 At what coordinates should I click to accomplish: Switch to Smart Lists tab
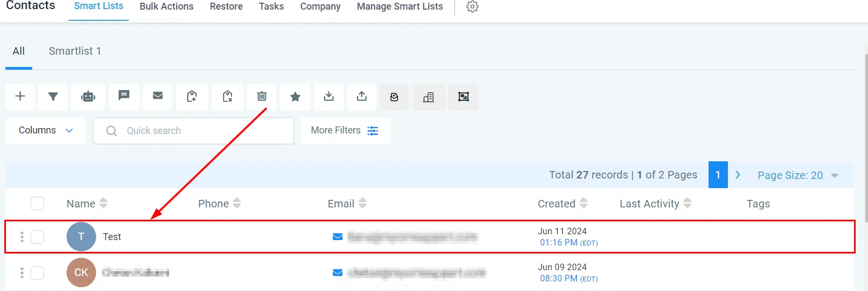99,6
